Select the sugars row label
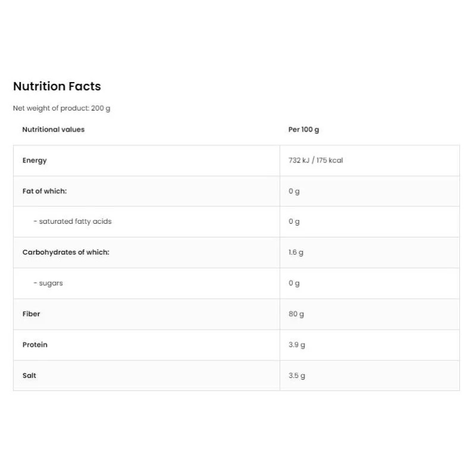 click(48, 283)
